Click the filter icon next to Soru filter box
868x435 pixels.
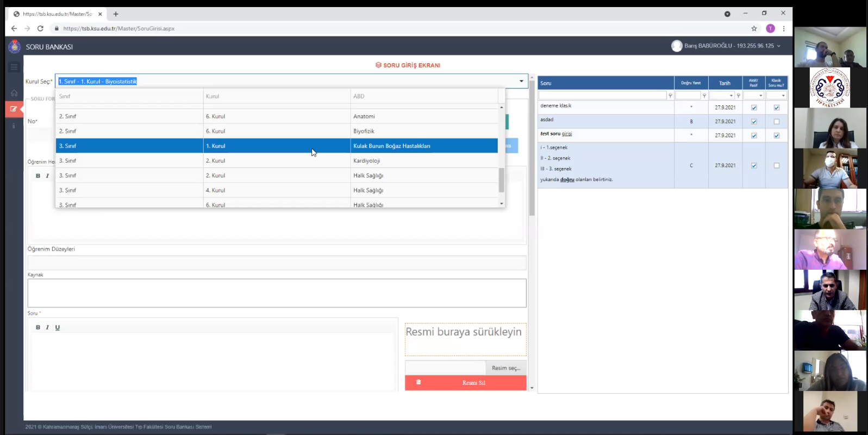pos(670,96)
